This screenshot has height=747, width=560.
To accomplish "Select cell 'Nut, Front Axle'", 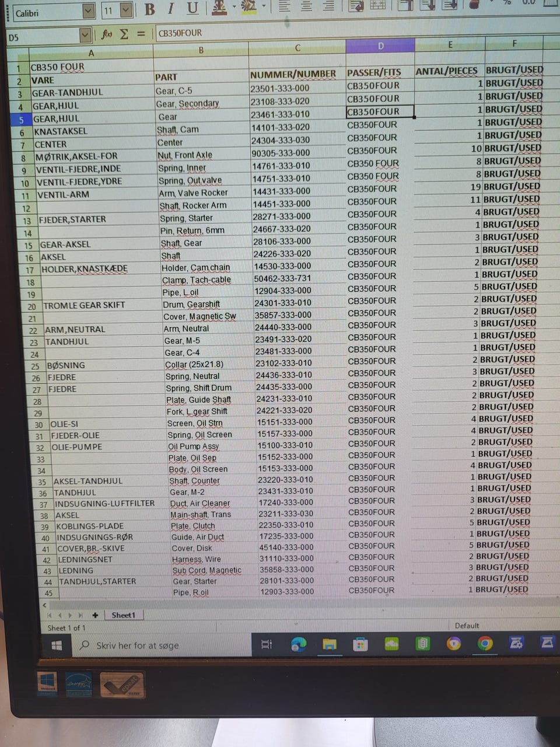I will click(x=202, y=155).
